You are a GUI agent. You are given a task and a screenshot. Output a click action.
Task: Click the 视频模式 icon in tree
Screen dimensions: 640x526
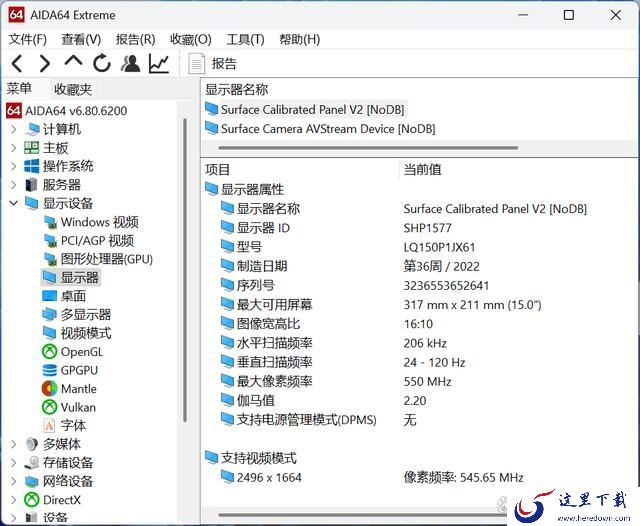tap(49, 333)
